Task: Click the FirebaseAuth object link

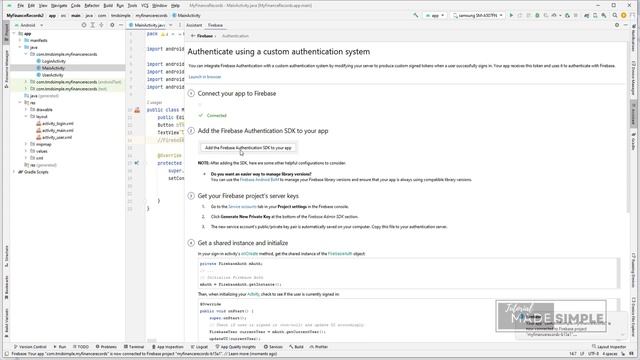Action: [340, 254]
